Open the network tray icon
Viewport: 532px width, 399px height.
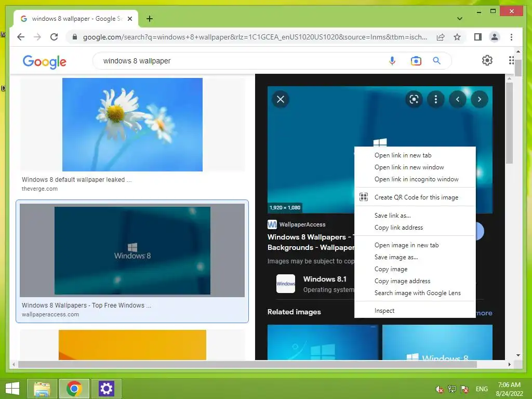click(x=451, y=389)
